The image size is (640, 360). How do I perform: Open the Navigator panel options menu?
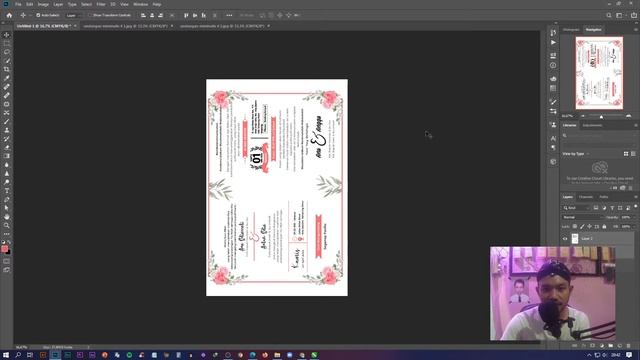click(636, 29)
